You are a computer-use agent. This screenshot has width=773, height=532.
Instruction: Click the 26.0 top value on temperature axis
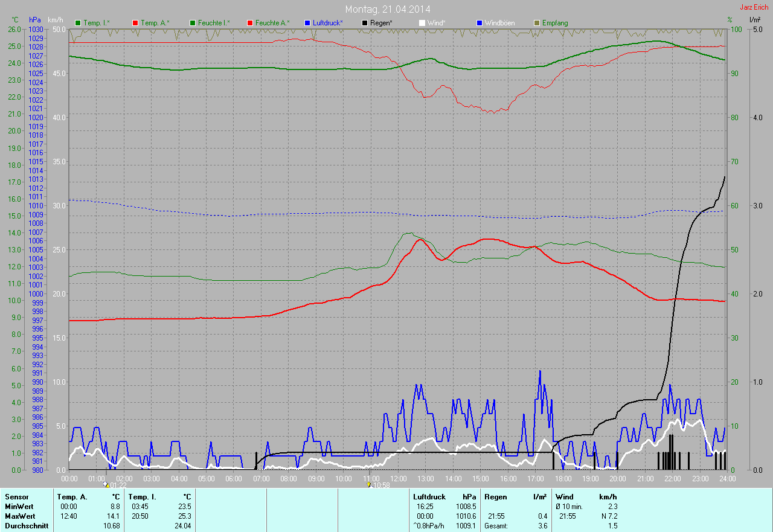coord(14,29)
